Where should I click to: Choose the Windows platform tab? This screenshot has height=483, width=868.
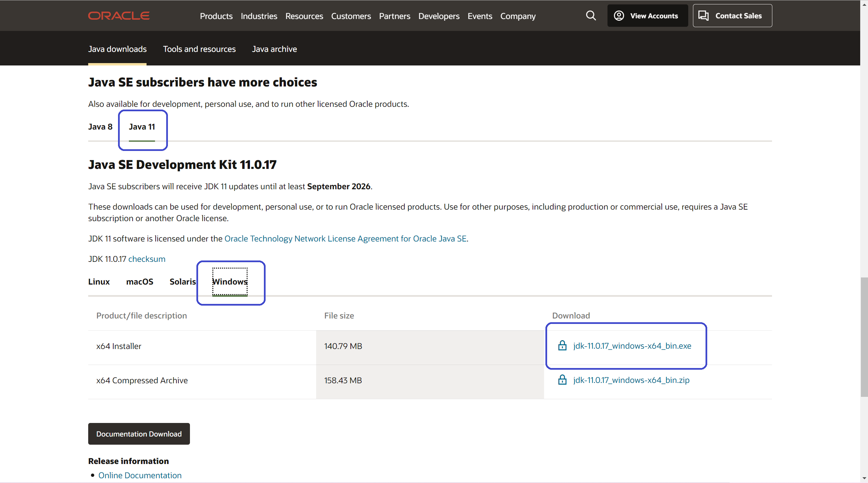[230, 282]
